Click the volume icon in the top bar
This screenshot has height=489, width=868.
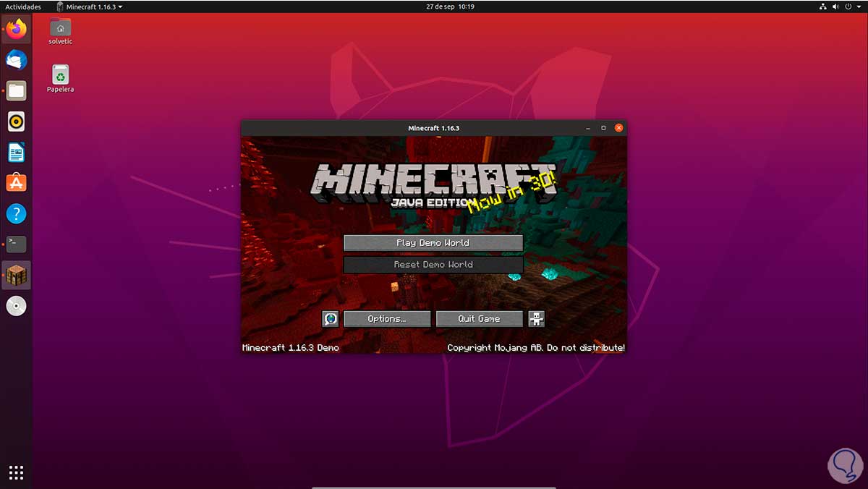tap(835, 6)
